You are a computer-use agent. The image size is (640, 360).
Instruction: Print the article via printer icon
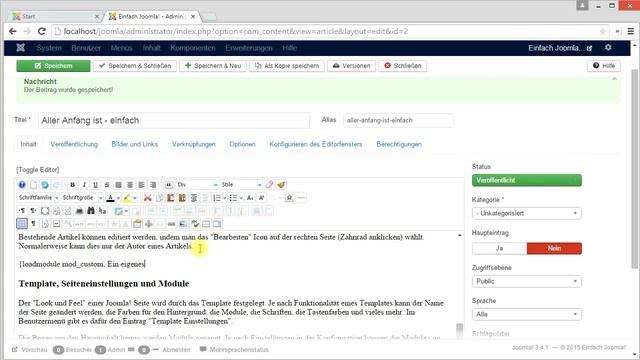coord(79,211)
